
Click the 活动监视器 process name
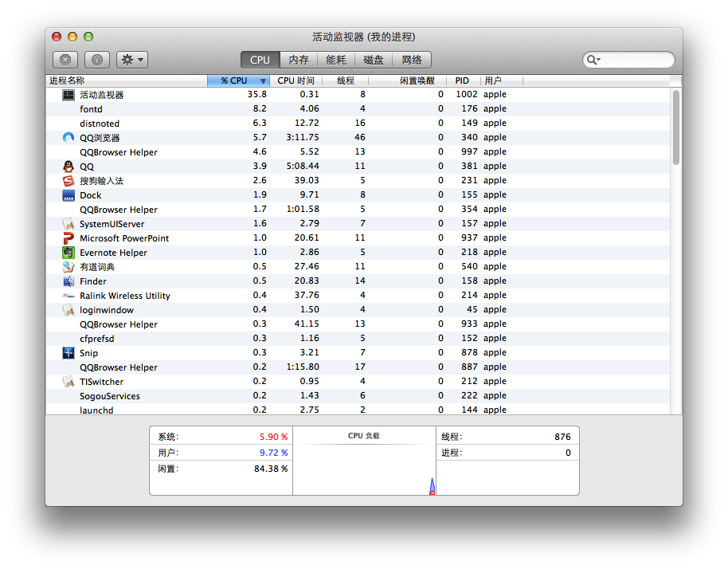102,95
